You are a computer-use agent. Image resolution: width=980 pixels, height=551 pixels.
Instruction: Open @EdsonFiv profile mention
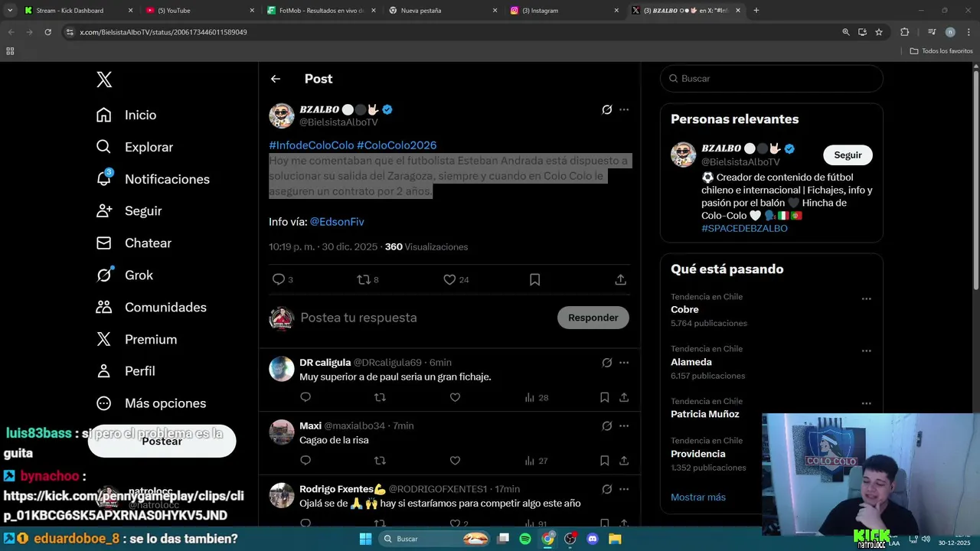click(337, 222)
